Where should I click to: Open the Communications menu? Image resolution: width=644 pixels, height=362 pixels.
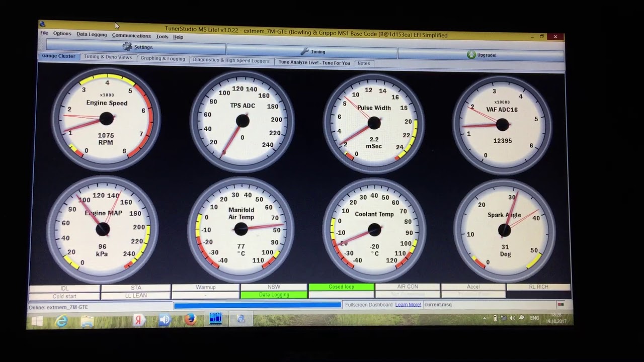coord(131,36)
